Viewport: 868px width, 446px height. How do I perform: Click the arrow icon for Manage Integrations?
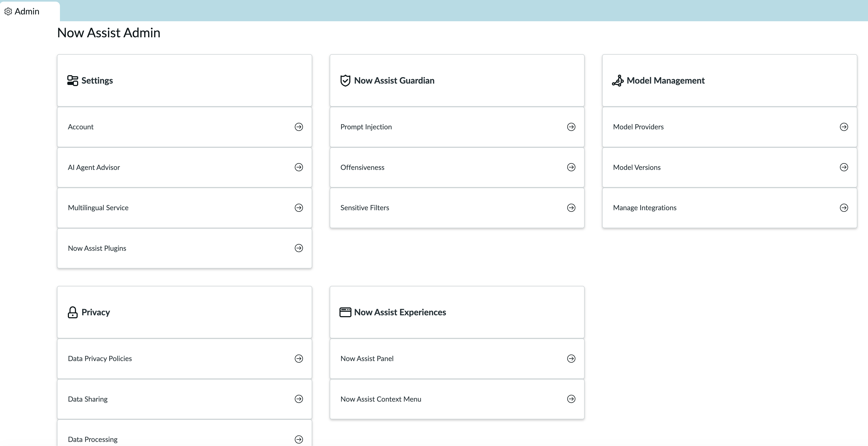844,208
